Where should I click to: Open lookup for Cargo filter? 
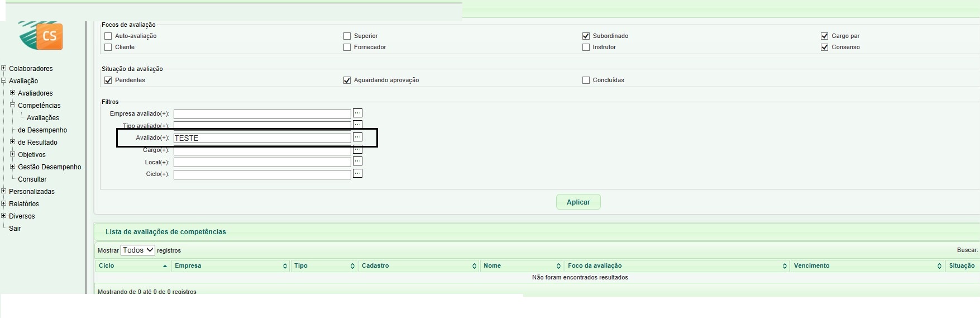[x=357, y=150]
